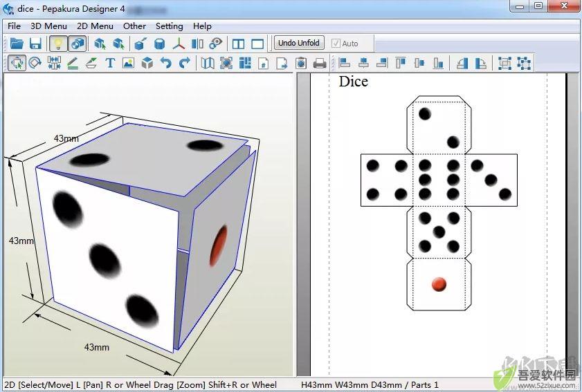Click the rotate counterclockwise 90 degrees icon

click(x=462, y=63)
